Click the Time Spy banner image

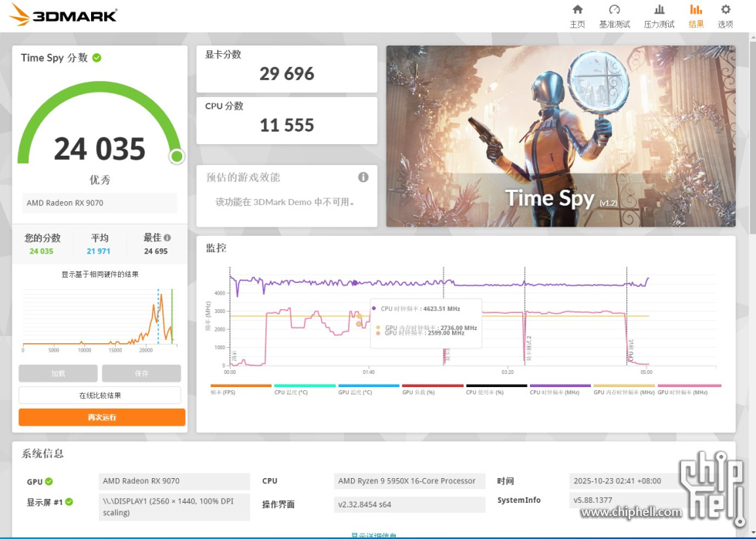click(559, 136)
